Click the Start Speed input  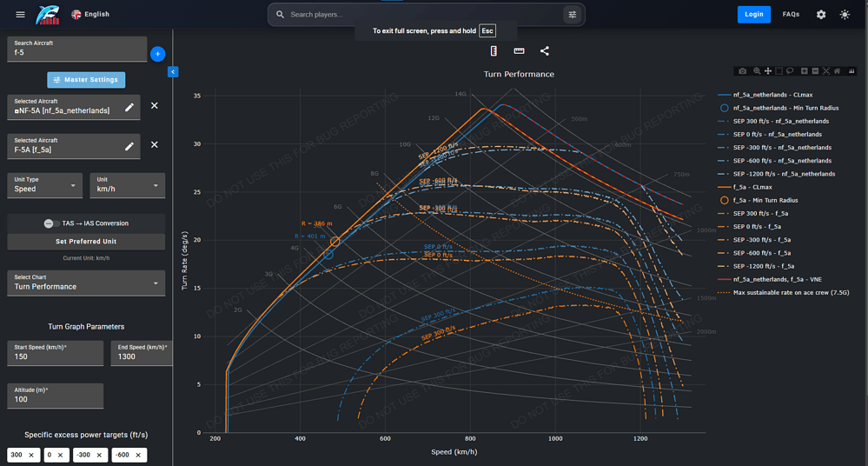pos(56,353)
